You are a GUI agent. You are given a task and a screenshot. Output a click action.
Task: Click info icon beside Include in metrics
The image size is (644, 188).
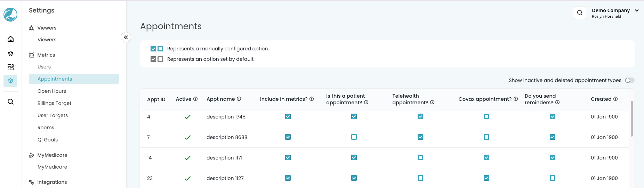312,99
